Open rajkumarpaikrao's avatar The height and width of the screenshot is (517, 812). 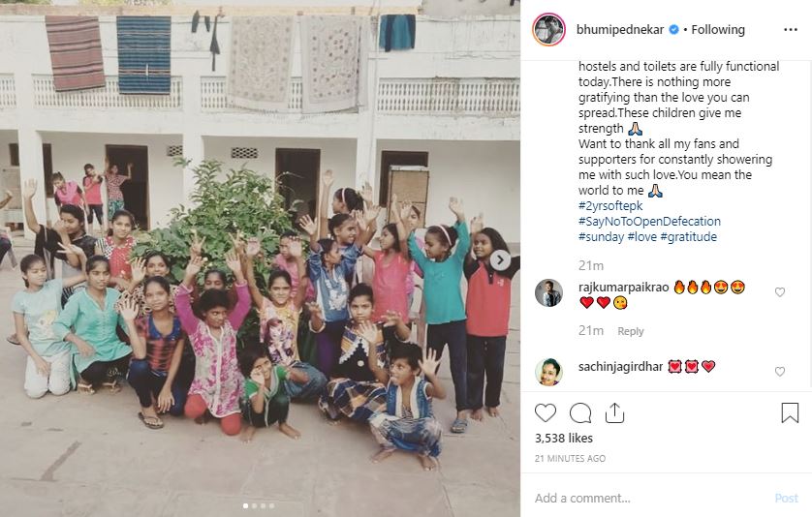549,293
